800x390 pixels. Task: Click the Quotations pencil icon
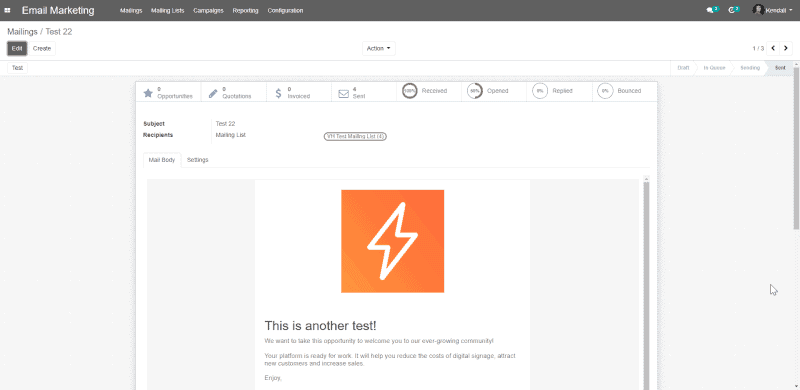(x=213, y=93)
